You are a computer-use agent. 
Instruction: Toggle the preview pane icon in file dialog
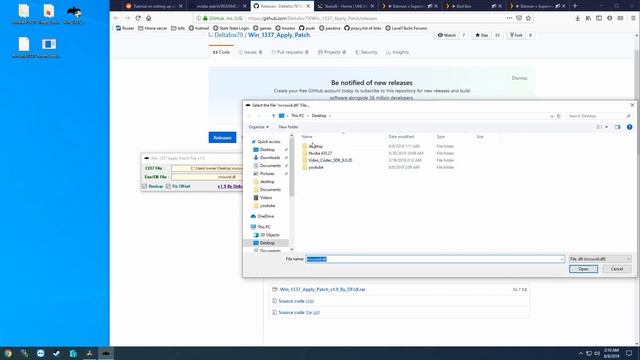pos(617,127)
